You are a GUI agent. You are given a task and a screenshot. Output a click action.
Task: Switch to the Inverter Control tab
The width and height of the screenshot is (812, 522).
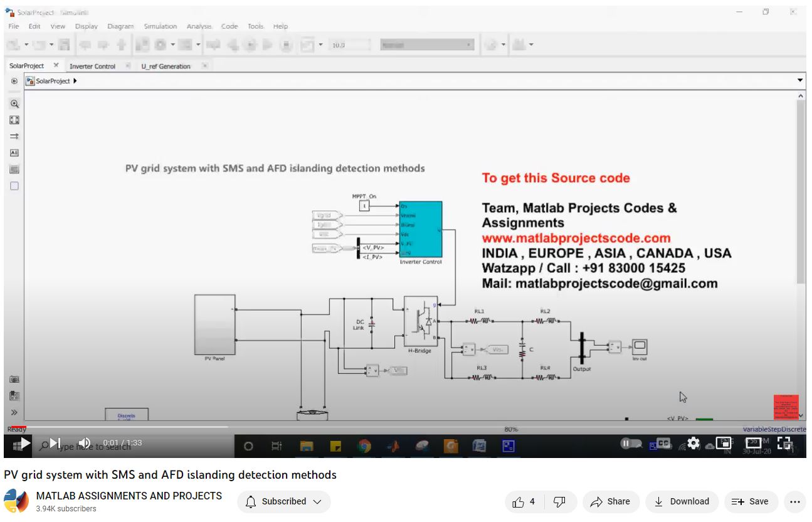[92, 66]
